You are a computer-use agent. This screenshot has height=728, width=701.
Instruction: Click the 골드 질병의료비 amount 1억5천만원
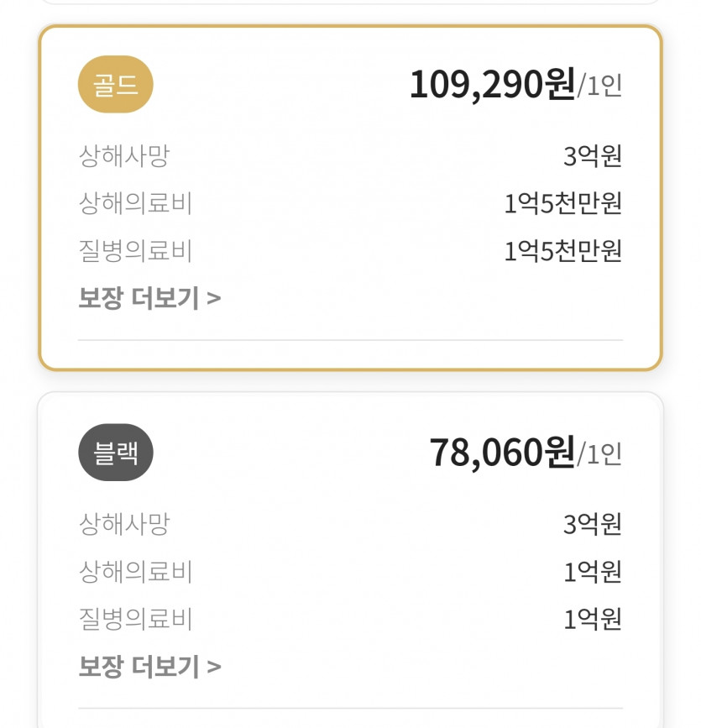click(x=563, y=250)
